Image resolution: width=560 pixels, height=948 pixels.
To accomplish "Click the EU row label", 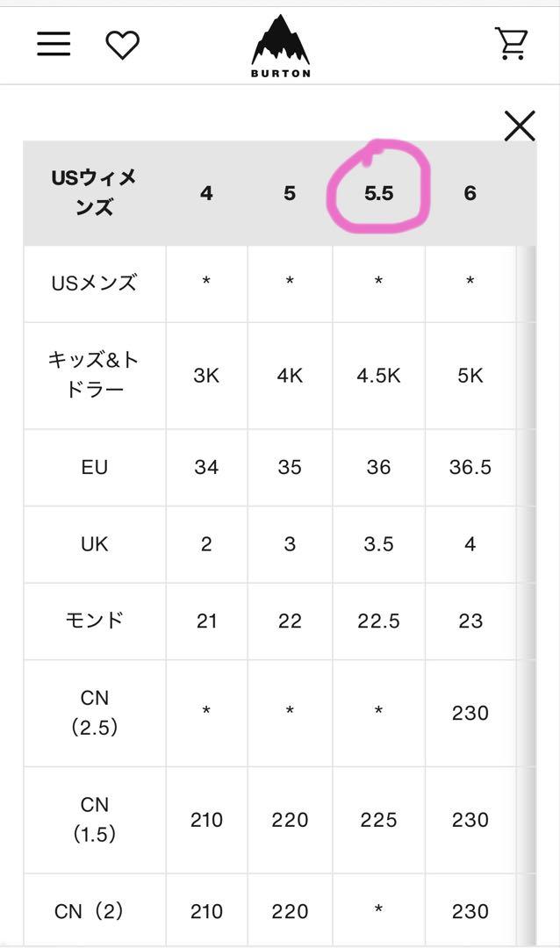I will [x=94, y=467].
